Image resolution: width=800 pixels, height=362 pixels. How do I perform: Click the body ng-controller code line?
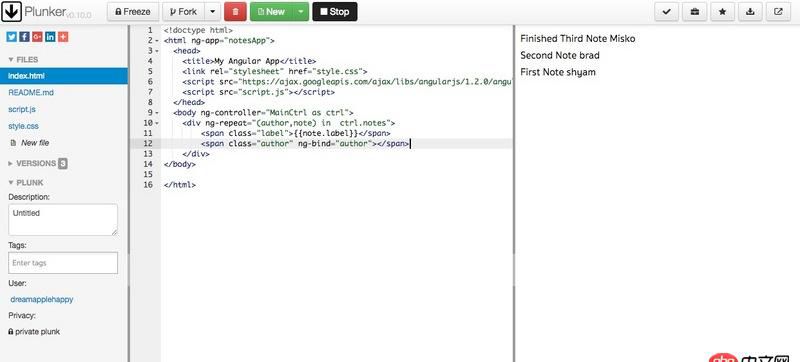[x=263, y=112]
